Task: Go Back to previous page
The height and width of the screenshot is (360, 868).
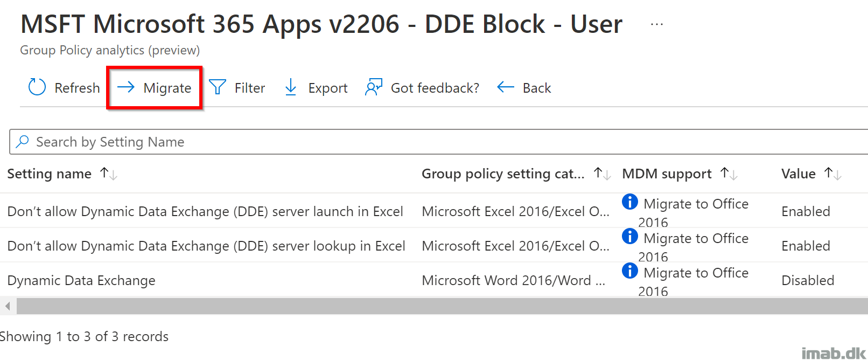Action: [x=524, y=88]
